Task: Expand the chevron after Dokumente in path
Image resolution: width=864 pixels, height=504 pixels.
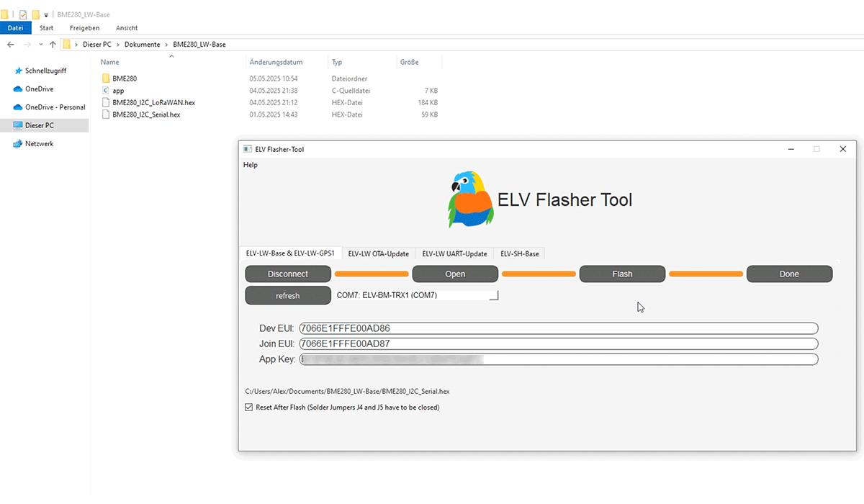Action: pyautogui.click(x=166, y=45)
